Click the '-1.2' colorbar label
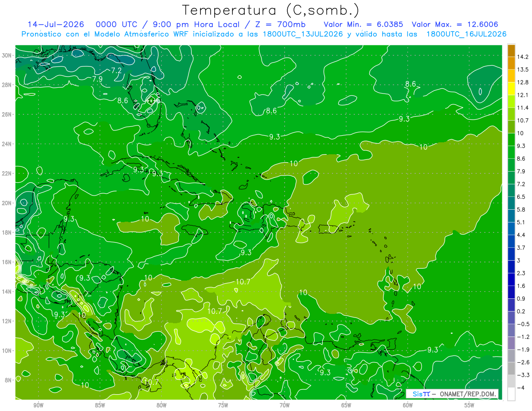This screenshot has height=411, width=532. point(523,337)
